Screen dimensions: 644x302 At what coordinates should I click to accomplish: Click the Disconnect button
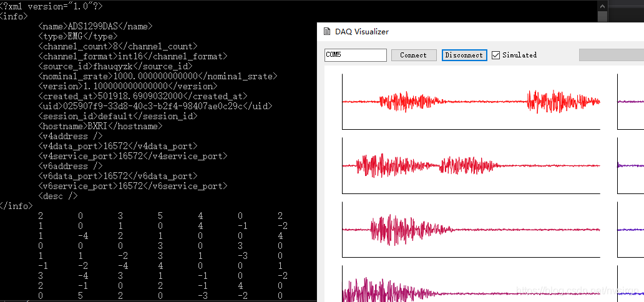tap(464, 55)
